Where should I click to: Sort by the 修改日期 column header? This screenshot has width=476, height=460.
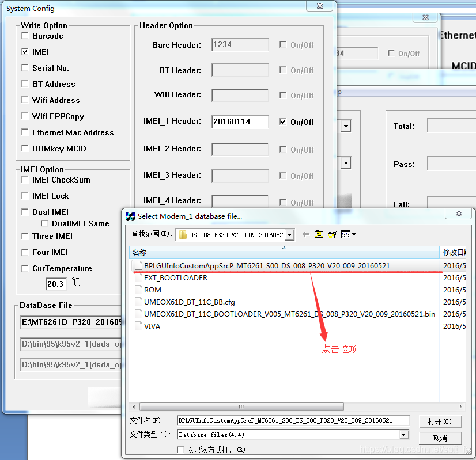(452, 252)
